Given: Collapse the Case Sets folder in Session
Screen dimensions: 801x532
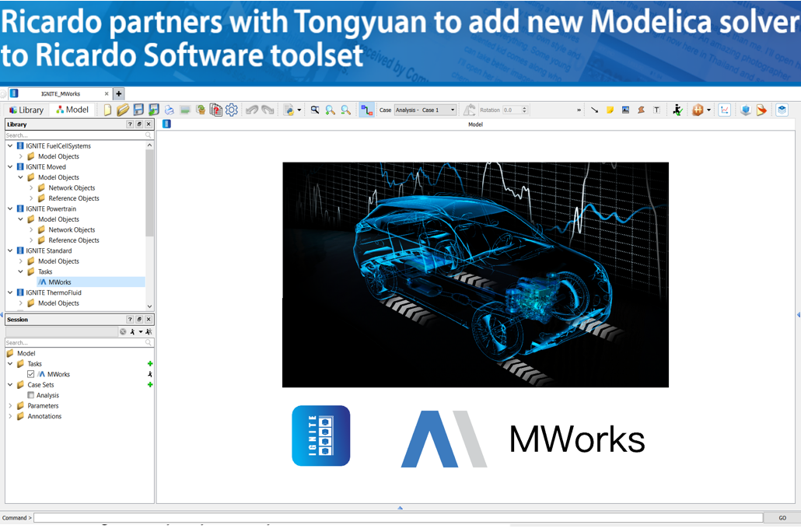Looking at the screenshot, I should [x=10, y=384].
